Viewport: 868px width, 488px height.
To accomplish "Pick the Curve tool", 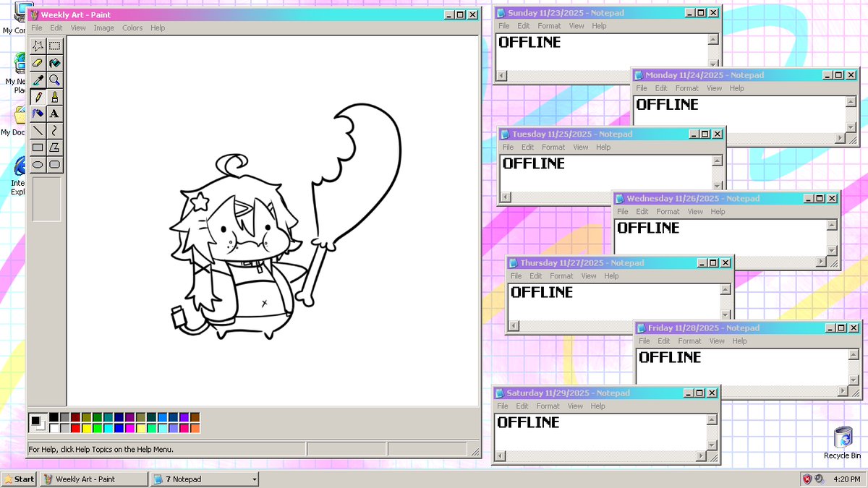I will coord(55,130).
